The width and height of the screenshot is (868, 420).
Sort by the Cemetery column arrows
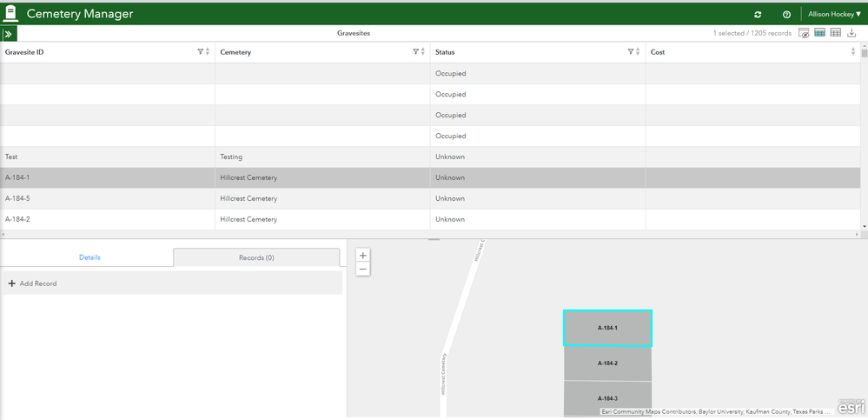click(423, 51)
